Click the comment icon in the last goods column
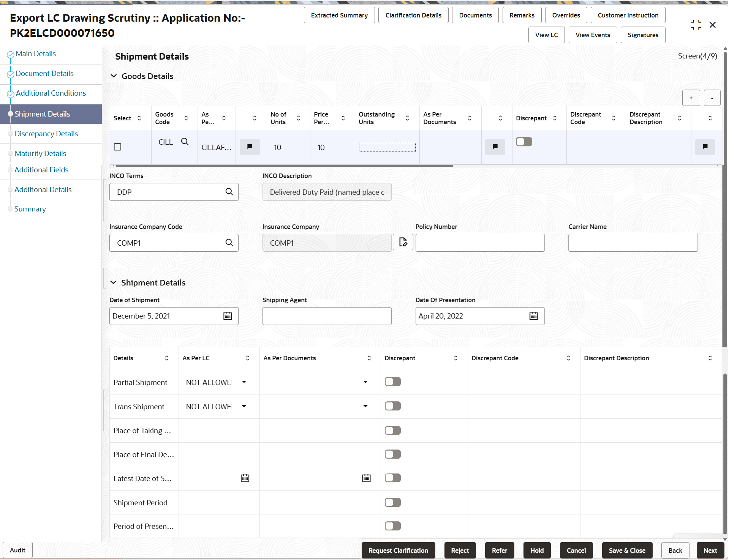The width and height of the screenshot is (729, 560). click(705, 147)
